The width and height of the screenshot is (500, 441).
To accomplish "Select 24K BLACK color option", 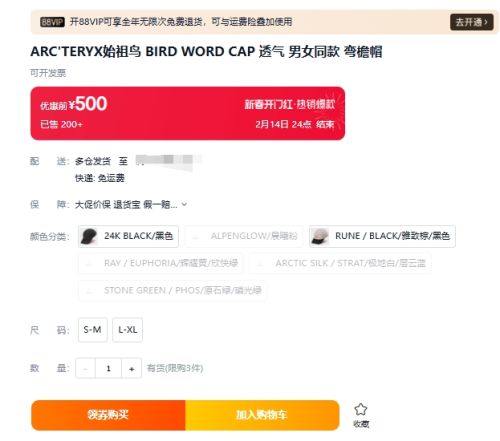I will point(128,236).
